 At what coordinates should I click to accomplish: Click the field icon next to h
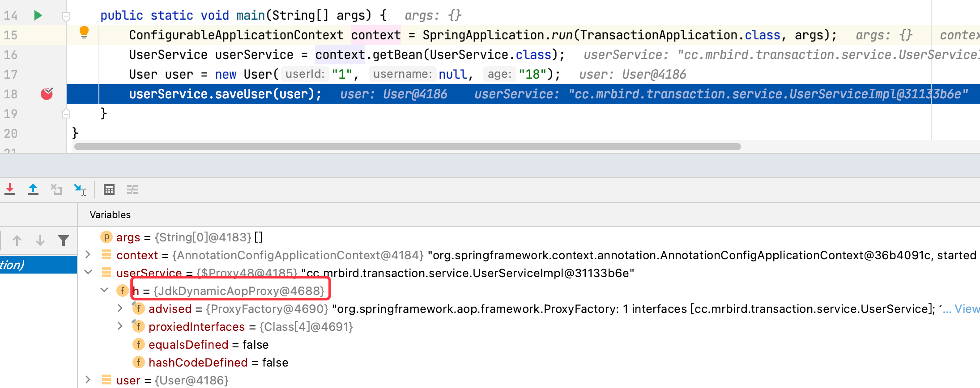pyautogui.click(x=122, y=291)
